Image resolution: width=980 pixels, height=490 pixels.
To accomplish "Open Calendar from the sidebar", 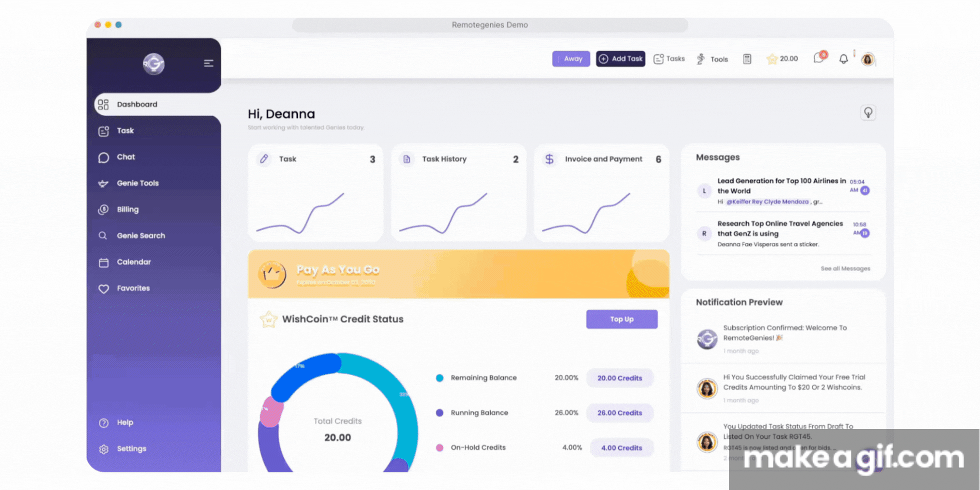I will (133, 262).
